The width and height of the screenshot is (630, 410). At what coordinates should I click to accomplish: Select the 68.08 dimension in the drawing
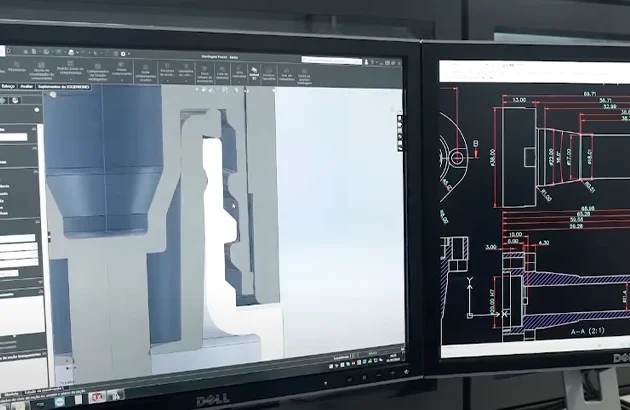[x=588, y=208]
